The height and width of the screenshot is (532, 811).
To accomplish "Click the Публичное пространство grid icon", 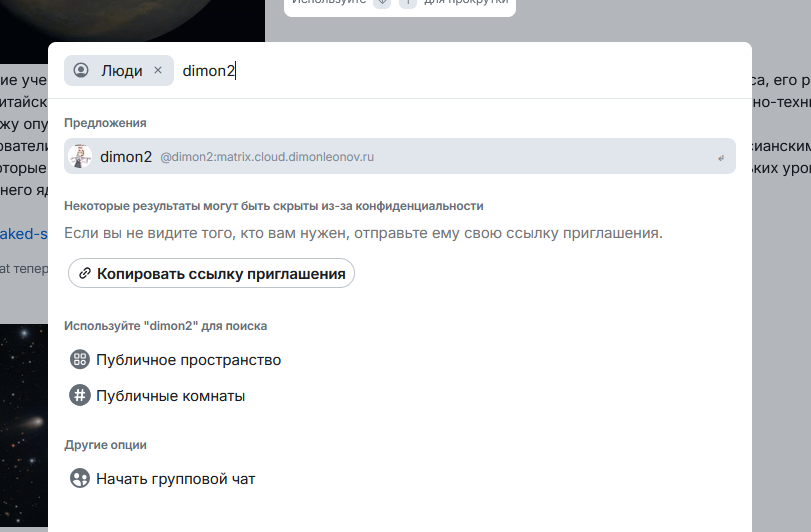I will [80, 360].
